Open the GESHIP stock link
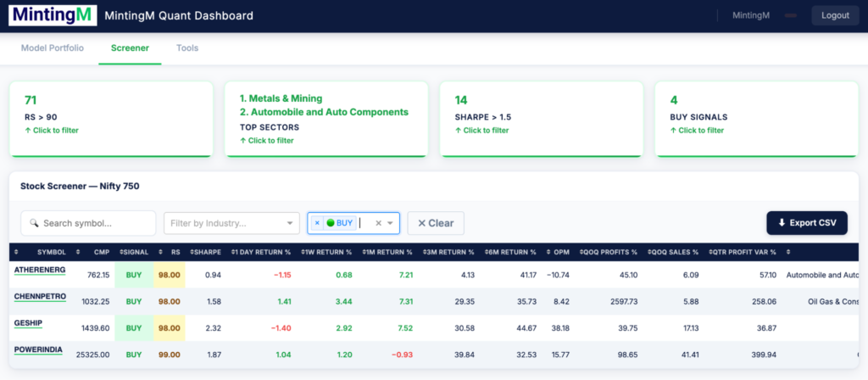868x380 pixels. click(x=30, y=323)
